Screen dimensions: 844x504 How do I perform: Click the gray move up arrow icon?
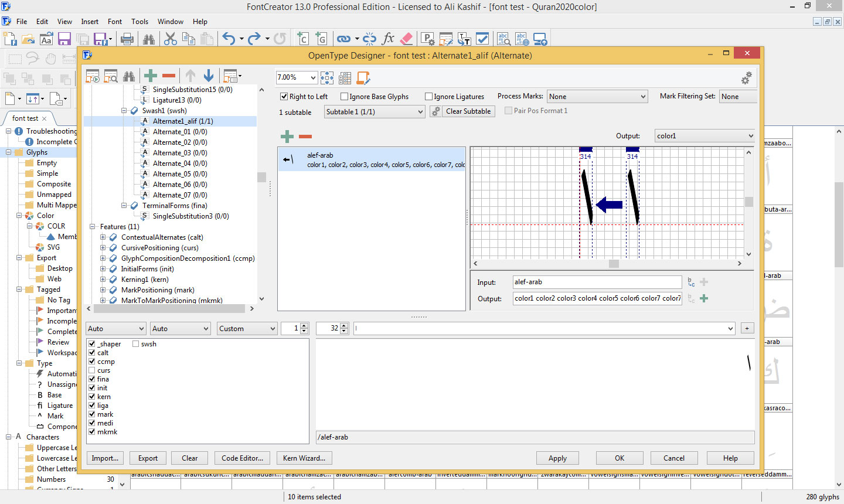(190, 76)
